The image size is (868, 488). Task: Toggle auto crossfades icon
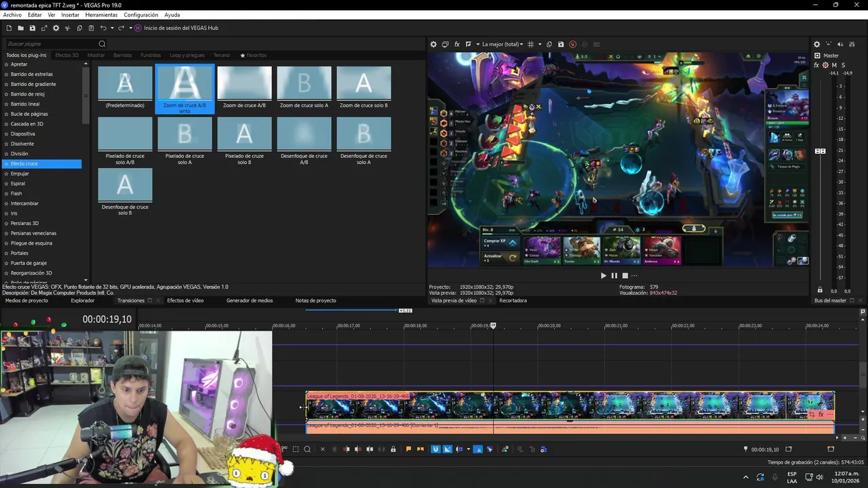(447, 449)
